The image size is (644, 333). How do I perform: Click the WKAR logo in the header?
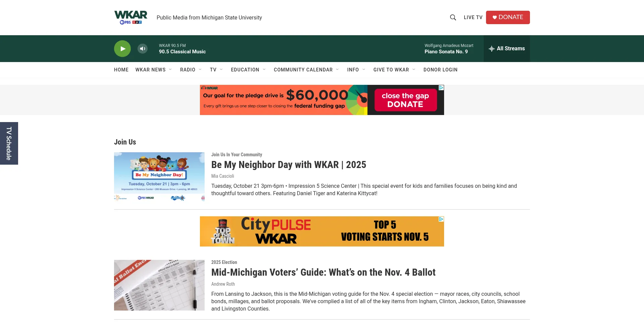tap(130, 17)
